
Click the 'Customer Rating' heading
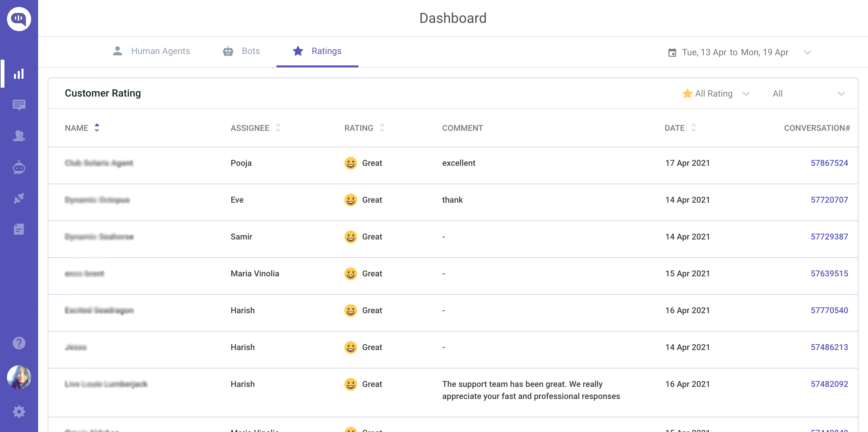103,93
